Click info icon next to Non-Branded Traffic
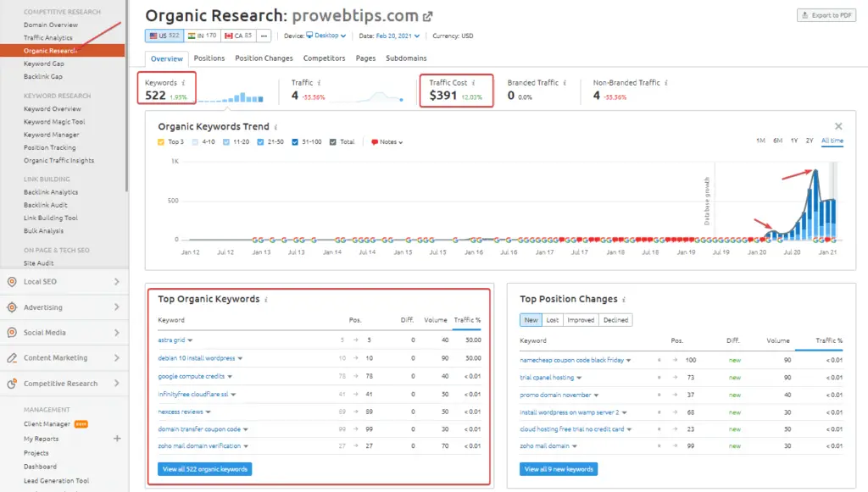Screen dimensions: 868x492 coord(666,83)
